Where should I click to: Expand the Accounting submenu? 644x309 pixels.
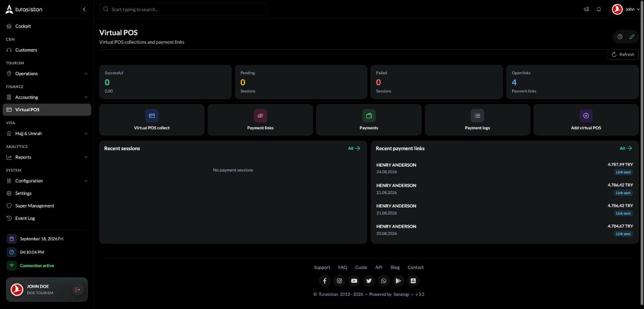point(47,97)
